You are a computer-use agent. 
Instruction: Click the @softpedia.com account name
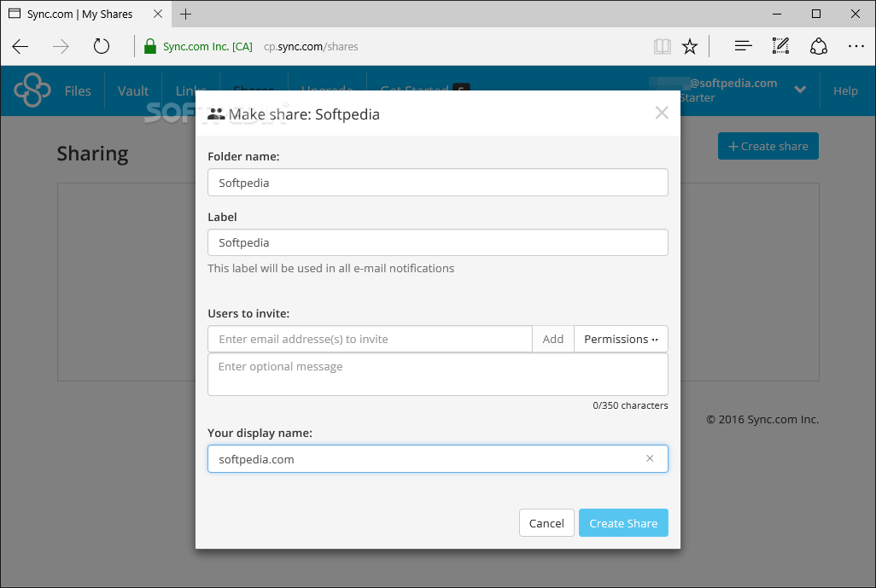coord(733,83)
